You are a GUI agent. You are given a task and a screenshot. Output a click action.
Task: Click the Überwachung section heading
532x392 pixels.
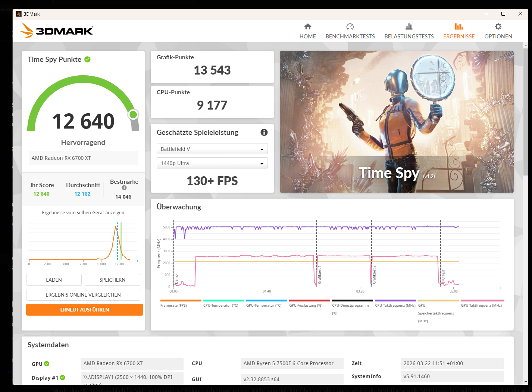point(179,207)
